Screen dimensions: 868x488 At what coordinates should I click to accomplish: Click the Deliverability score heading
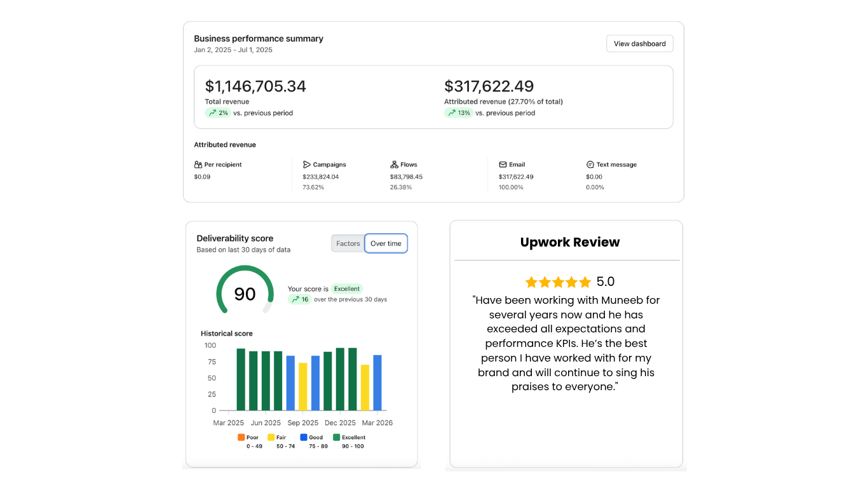(x=235, y=238)
